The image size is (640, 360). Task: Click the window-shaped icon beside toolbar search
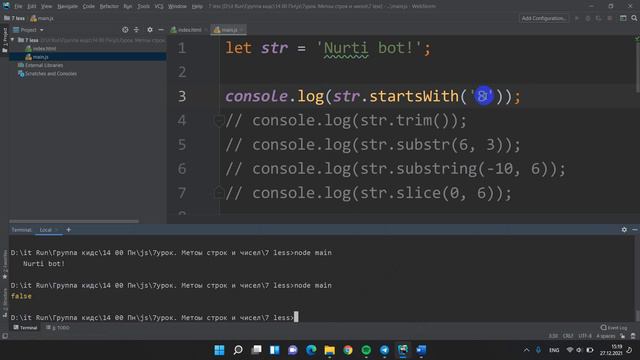(623, 18)
